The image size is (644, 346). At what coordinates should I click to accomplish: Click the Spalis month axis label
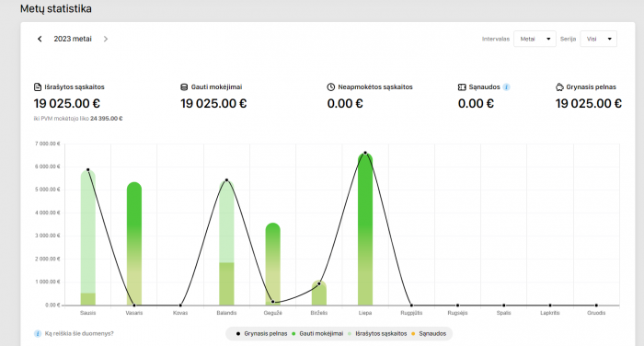pos(504,313)
